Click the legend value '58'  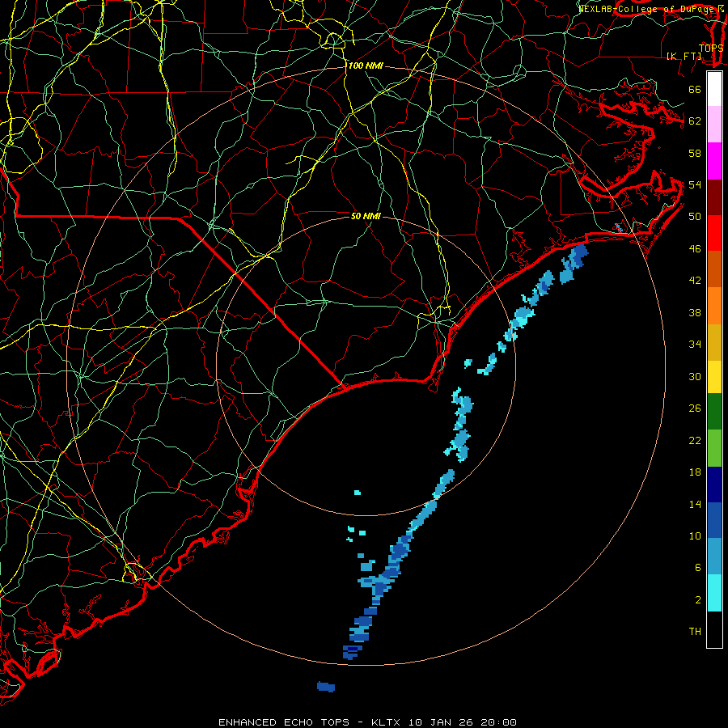tap(695, 153)
